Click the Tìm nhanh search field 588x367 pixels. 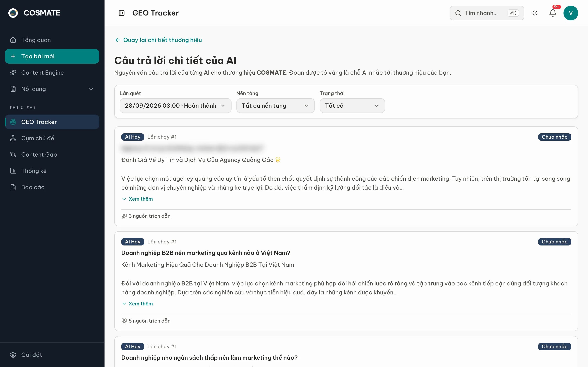tap(487, 13)
